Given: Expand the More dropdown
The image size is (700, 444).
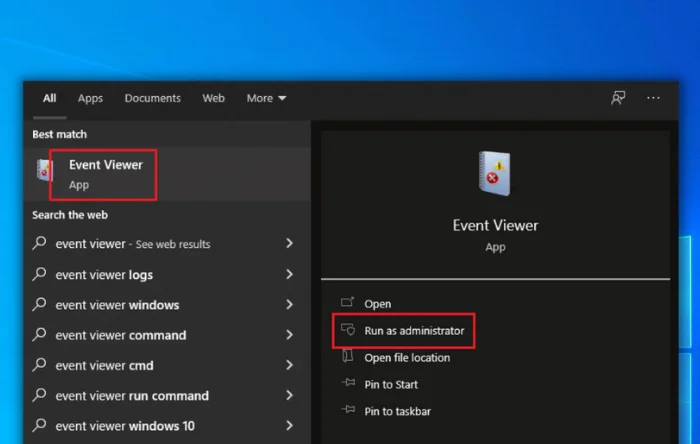Looking at the screenshot, I should [267, 98].
